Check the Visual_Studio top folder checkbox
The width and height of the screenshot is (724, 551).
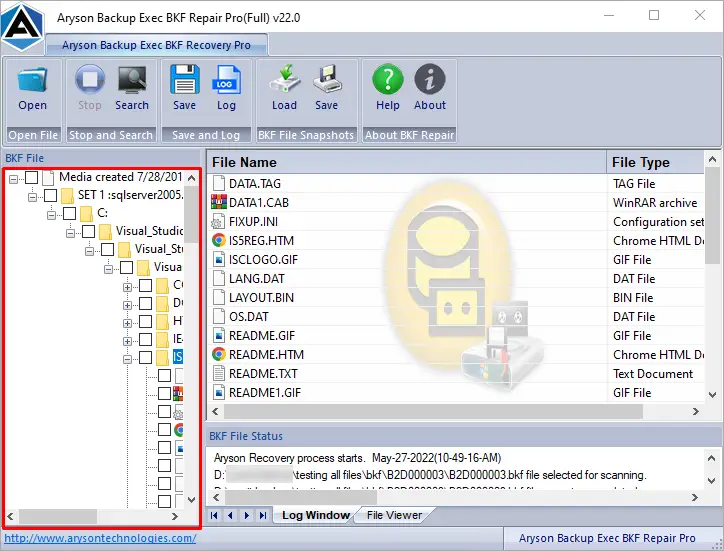pyautogui.click(x=88, y=231)
